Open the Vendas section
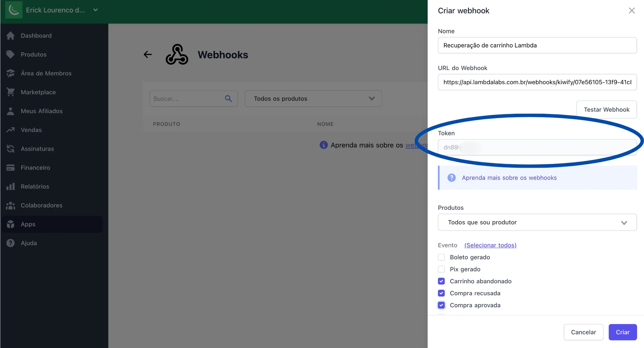 tap(31, 130)
